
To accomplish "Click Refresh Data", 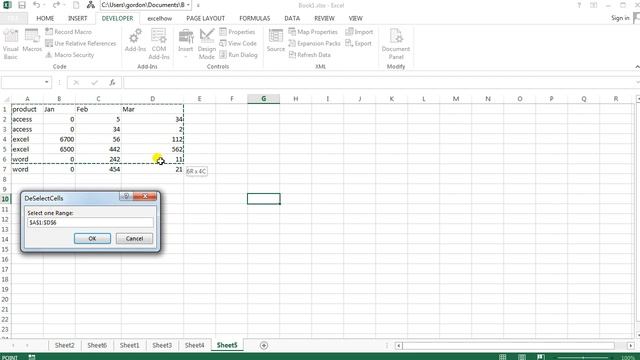I will [x=309, y=55].
